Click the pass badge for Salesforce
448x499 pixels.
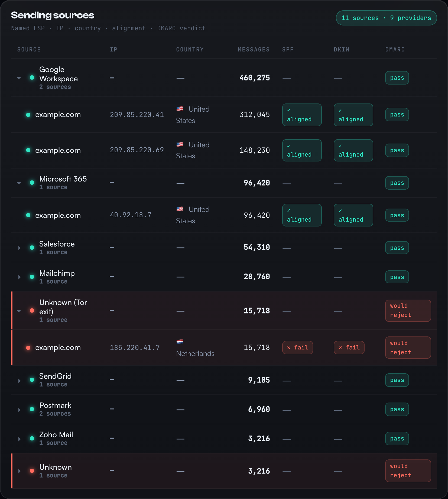[x=397, y=248]
